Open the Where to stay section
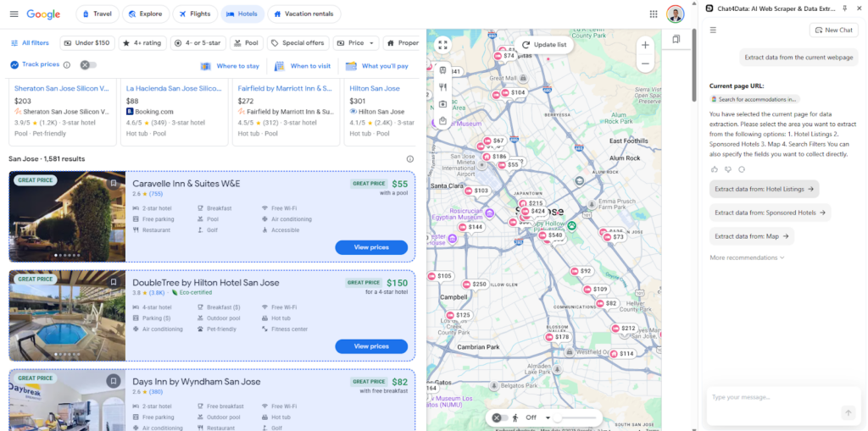Image resolution: width=868 pixels, height=431 pixels. [x=231, y=66]
